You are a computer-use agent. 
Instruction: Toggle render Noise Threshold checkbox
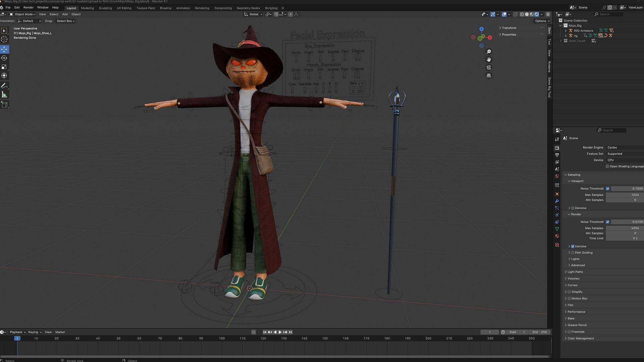[607, 222]
